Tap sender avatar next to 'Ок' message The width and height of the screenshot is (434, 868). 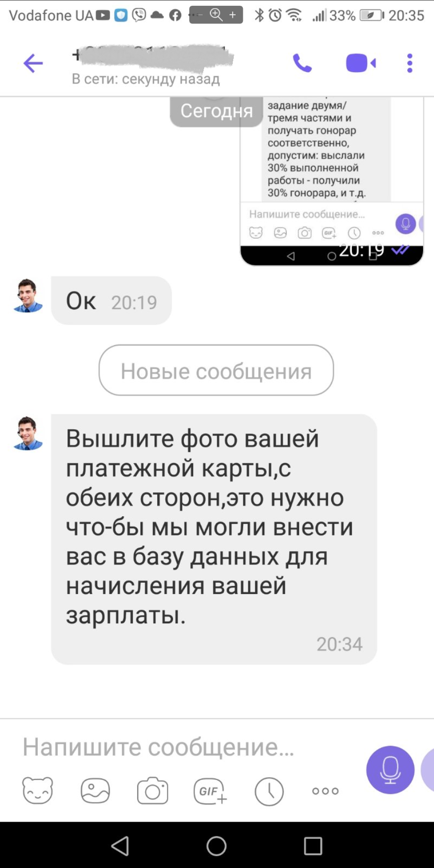point(28,295)
